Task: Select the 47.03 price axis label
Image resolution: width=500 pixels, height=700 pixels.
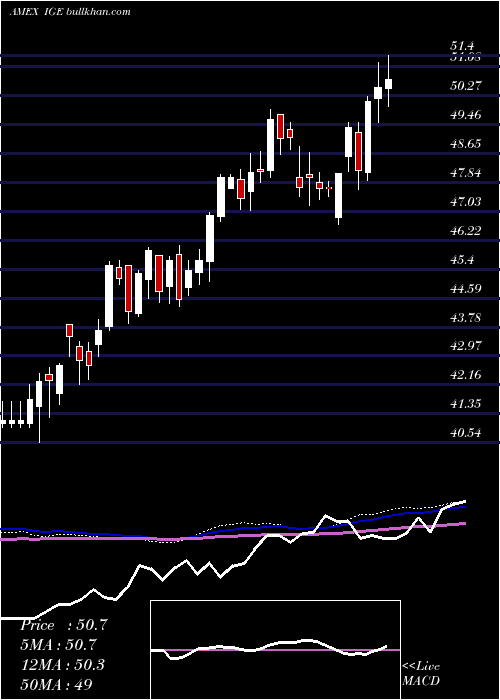Action: [466, 202]
